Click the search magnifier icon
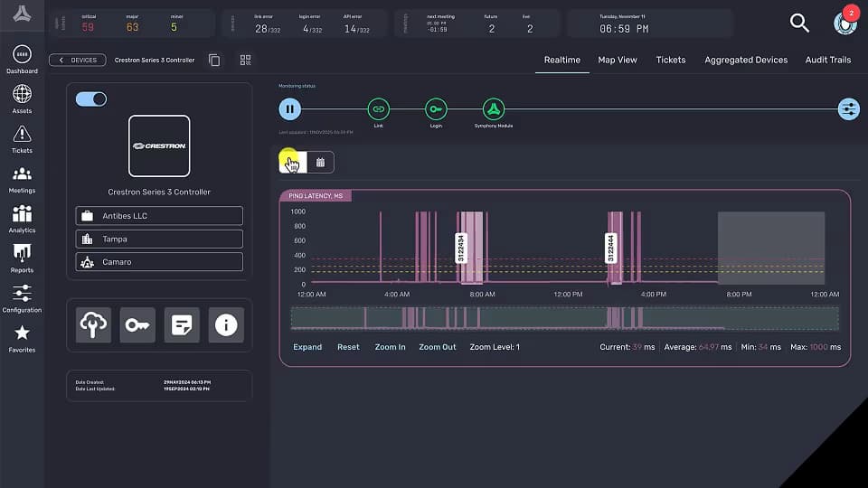The image size is (868, 488). (799, 23)
